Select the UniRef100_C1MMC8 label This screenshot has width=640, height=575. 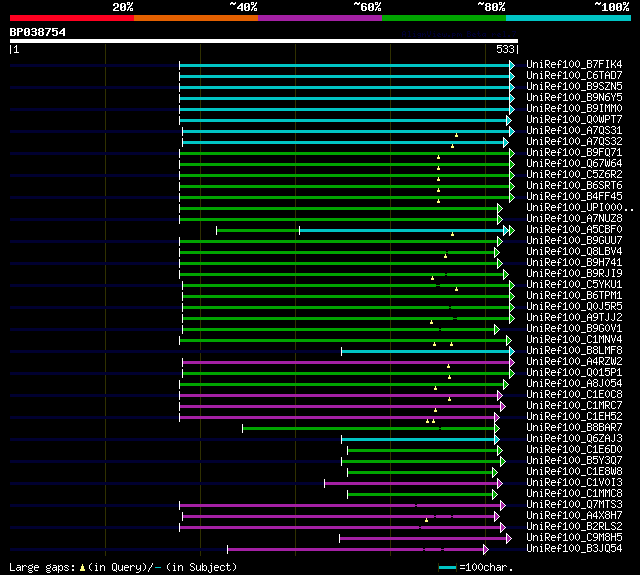(x=574, y=494)
